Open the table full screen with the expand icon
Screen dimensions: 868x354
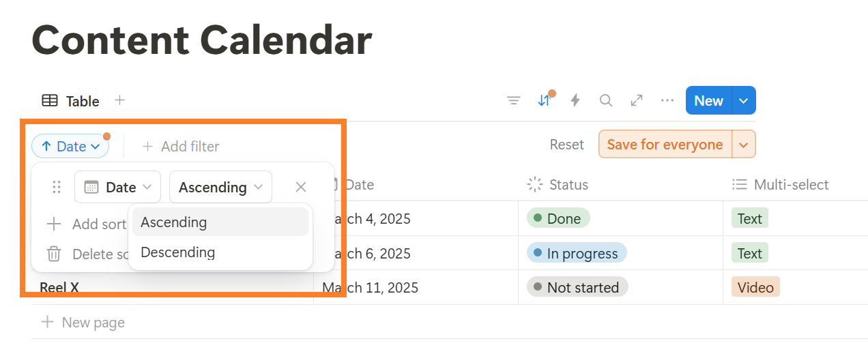tap(637, 101)
